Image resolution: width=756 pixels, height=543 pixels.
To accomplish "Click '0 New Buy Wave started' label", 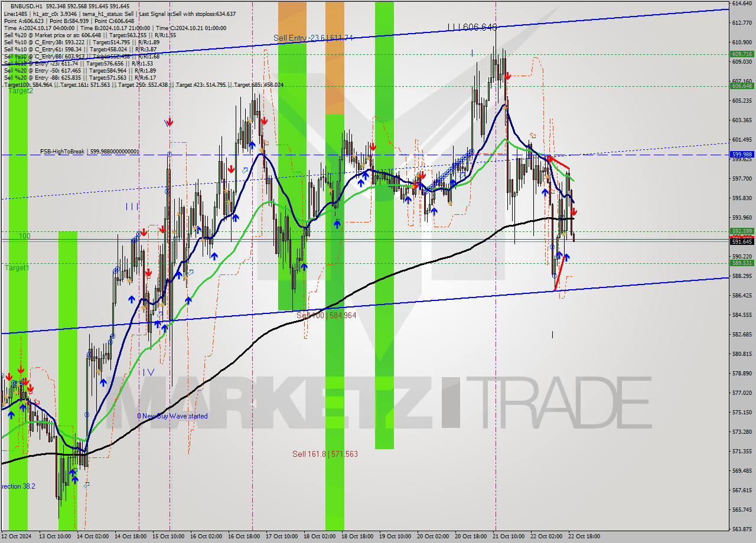I will [x=172, y=416].
